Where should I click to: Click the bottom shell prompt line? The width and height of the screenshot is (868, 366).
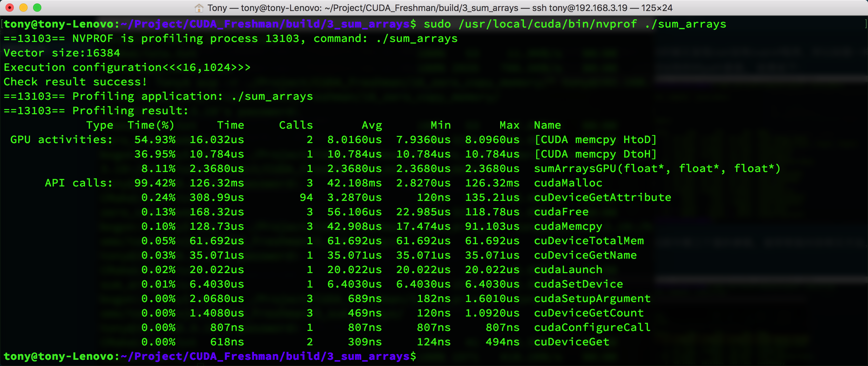209,356
